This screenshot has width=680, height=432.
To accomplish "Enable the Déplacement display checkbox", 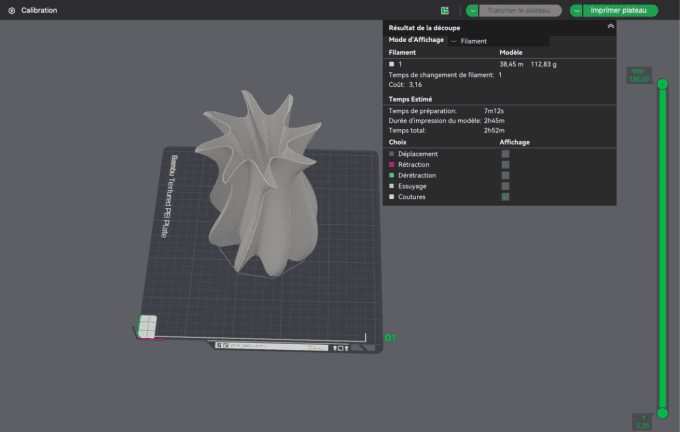I will (x=505, y=154).
